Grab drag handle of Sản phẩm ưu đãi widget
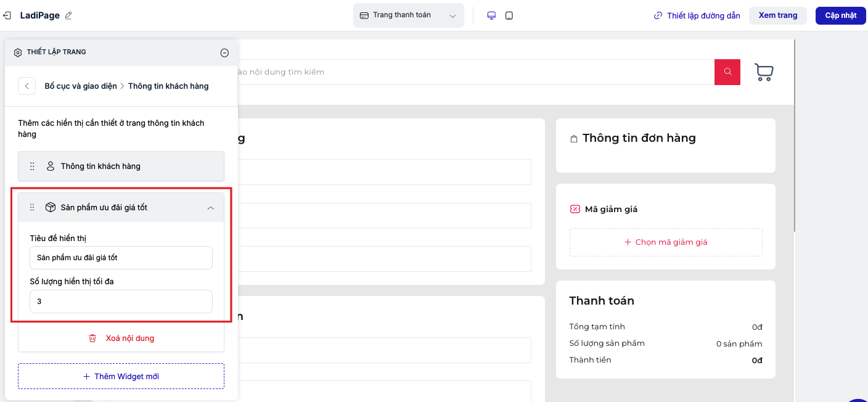868x402 pixels. (32, 208)
